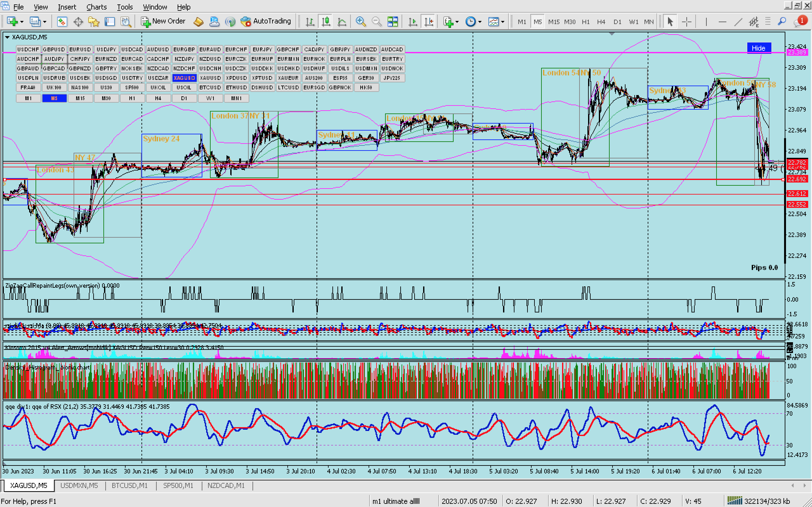Select the H4 timeframe in toolbar

[x=601, y=22]
